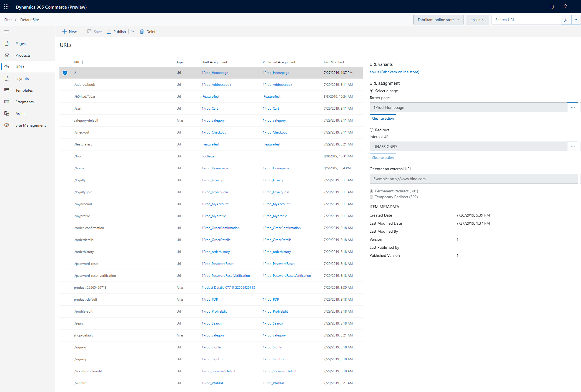
Task: Expand the en-us language dropdown
Action: (x=477, y=20)
